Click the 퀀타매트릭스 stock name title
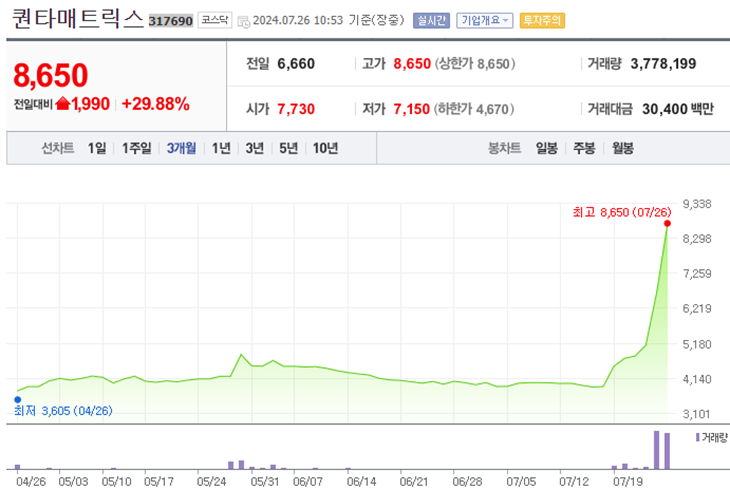 [77, 19]
